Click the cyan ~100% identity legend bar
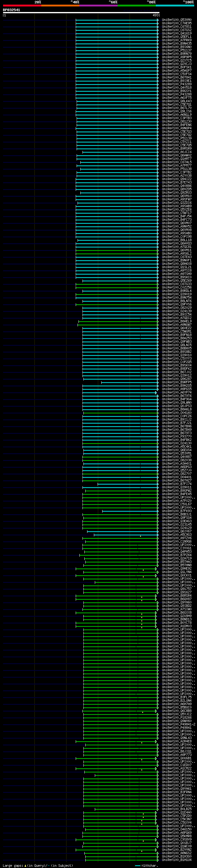Image resolution: width=197 pixels, height=868 pixels. click(175, 6)
